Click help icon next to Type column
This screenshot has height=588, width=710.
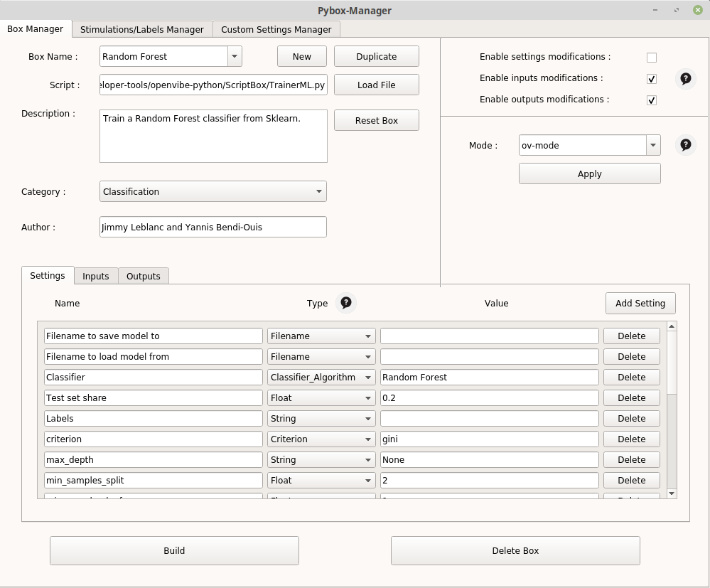click(x=346, y=303)
